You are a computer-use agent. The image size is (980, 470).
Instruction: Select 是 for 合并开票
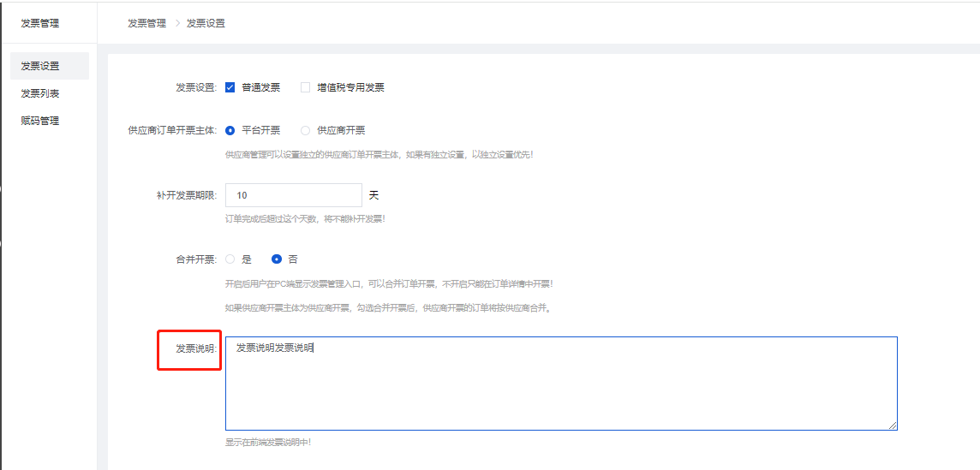tap(230, 259)
